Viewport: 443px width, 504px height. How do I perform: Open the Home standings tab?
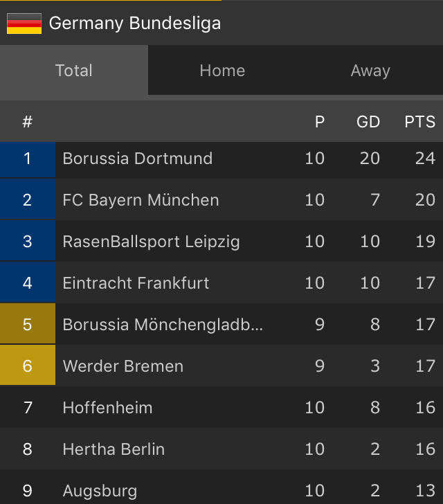(x=222, y=70)
